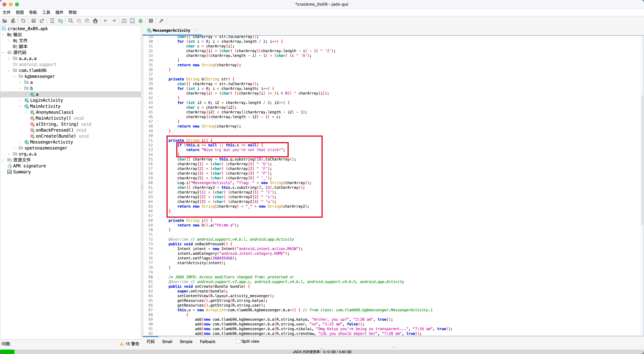Select the APK signature tree item
644x354 pixels.
pyautogui.click(x=29, y=166)
